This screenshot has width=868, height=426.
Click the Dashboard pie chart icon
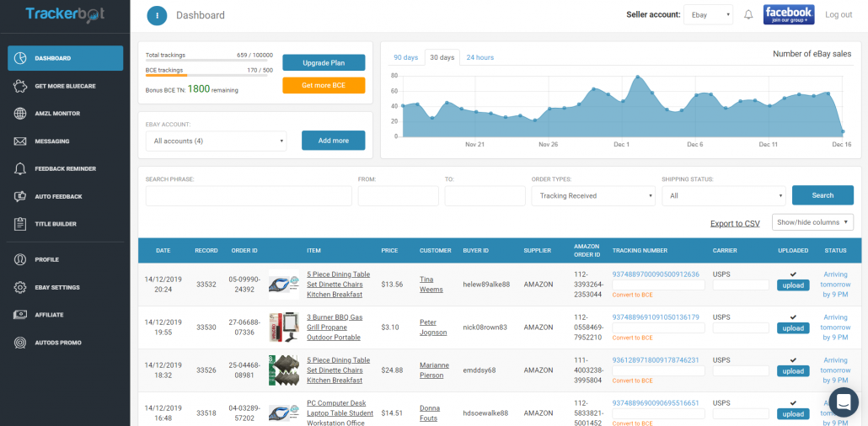pos(20,58)
